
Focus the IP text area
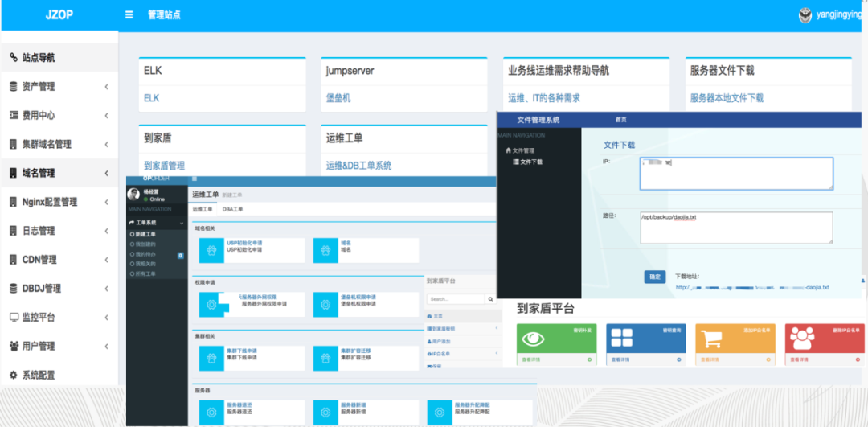click(x=736, y=174)
